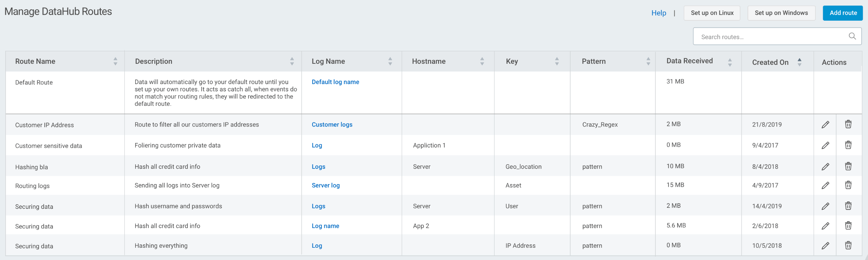Sort table by Log Name
The height and width of the screenshot is (260, 868).
(390, 61)
